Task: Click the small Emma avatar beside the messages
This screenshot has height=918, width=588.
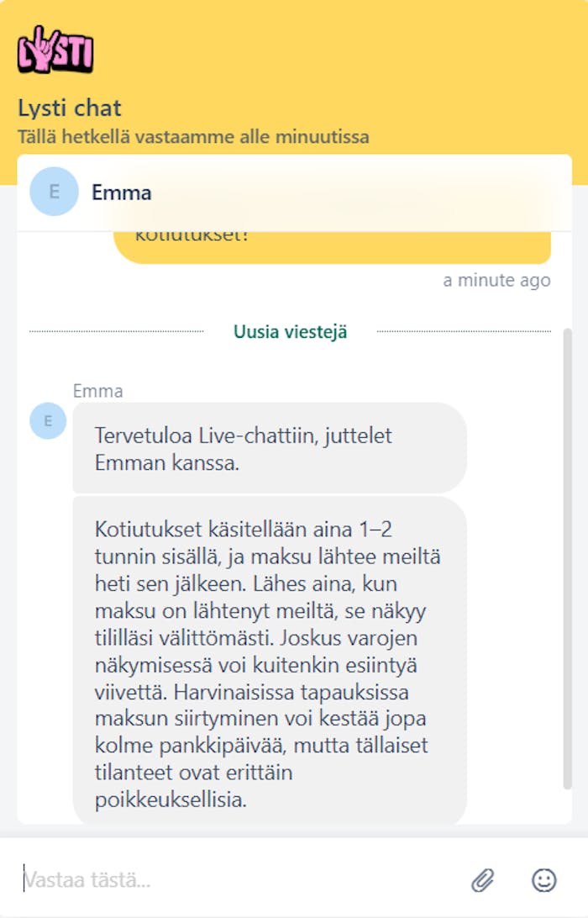Action: pyautogui.click(x=48, y=420)
